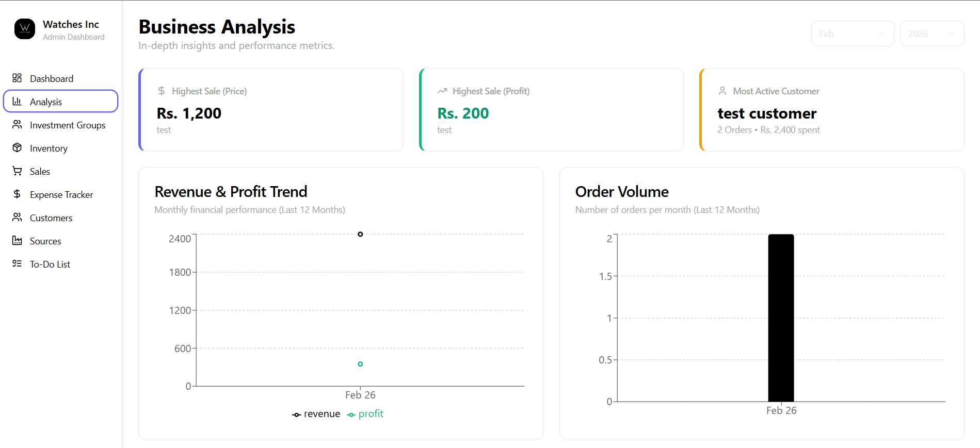Screen dimensions: 980x448
Task: Toggle the profit series in legend
Action: pos(365,414)
